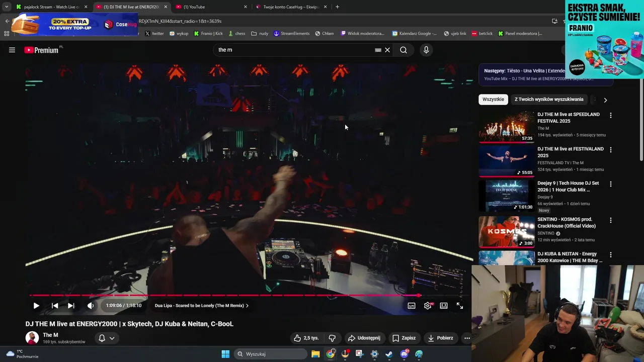Open chess bookmark
644x362 pixels.
tap(236, 34)
